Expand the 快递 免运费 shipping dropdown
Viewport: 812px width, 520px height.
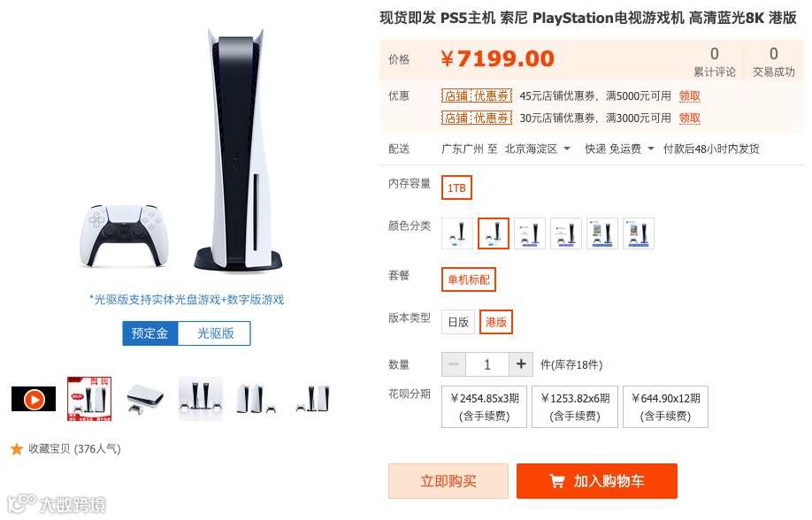[619, 149]
